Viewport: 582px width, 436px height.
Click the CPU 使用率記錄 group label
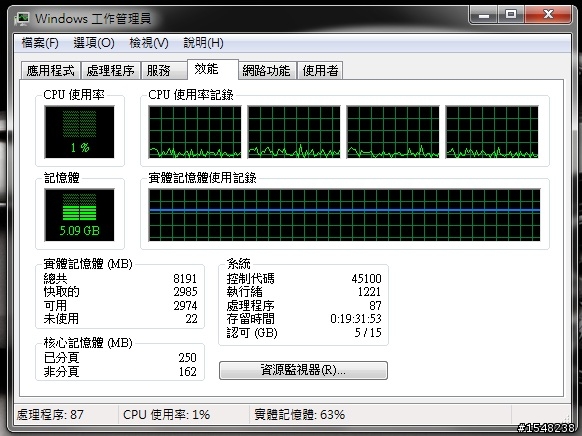pos(191,95)
